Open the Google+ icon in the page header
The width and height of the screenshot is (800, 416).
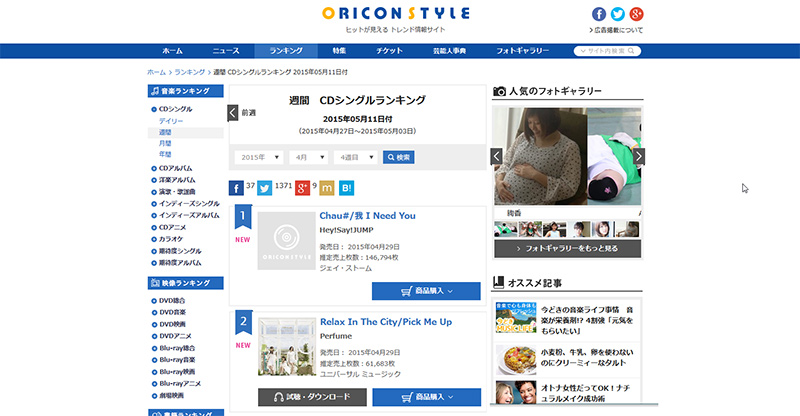coord(635,14)
